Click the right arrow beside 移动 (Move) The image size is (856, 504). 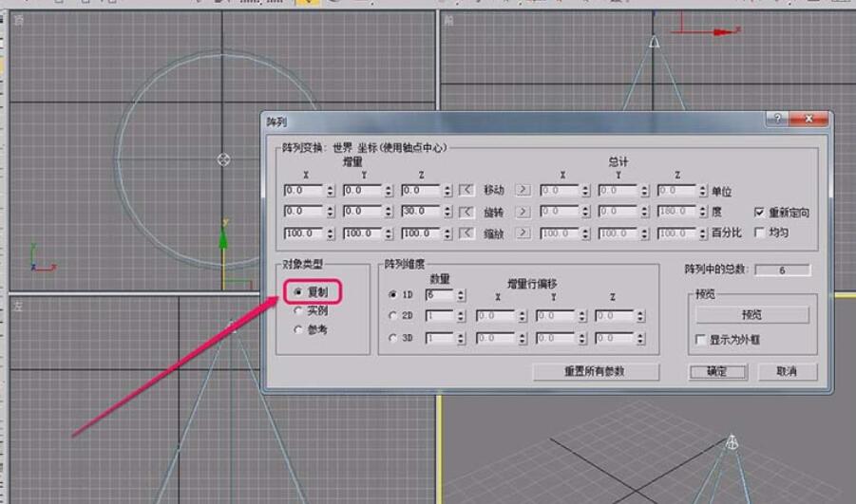[523, 190]
